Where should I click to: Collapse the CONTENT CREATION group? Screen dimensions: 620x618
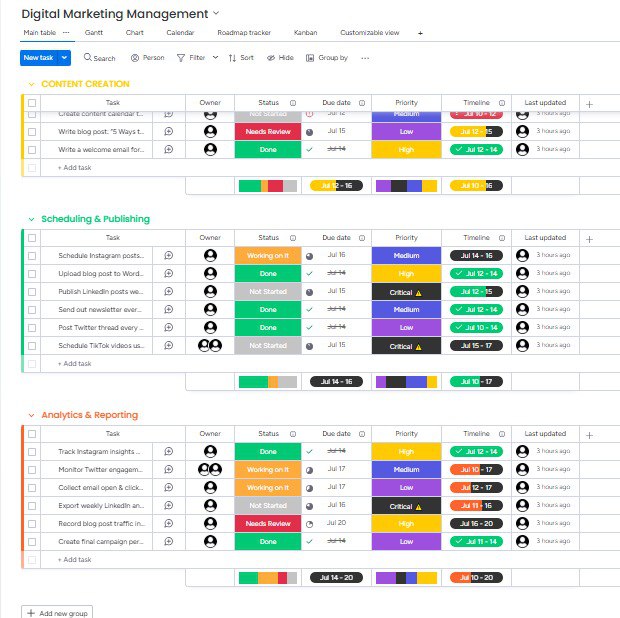32,84
